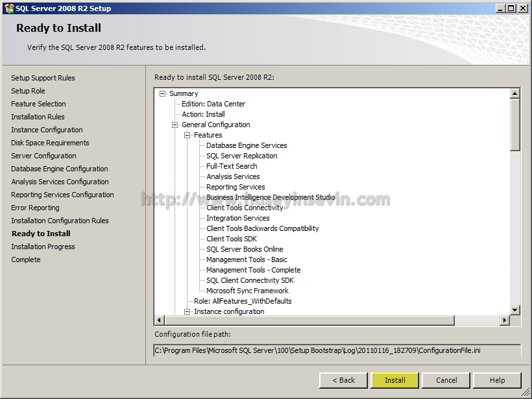Select the 'General Configuration' tree label
Viewport: 532px width, 399px height.
[216, 125]
